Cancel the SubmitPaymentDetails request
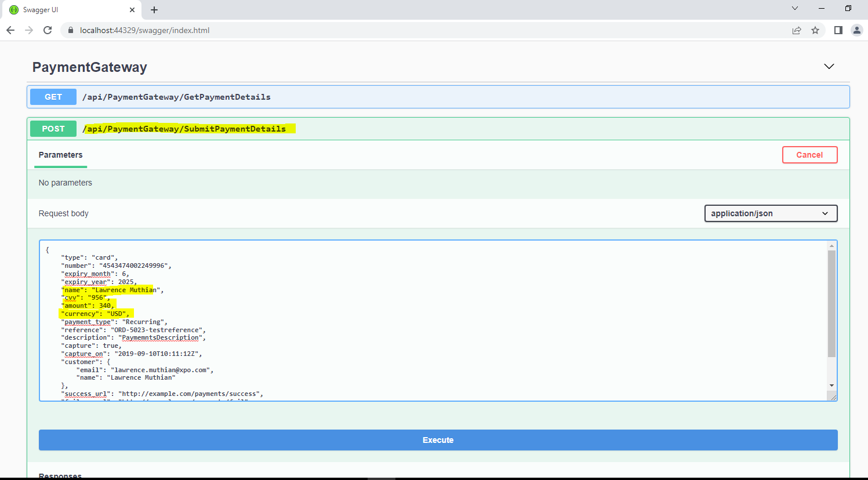 810,154
